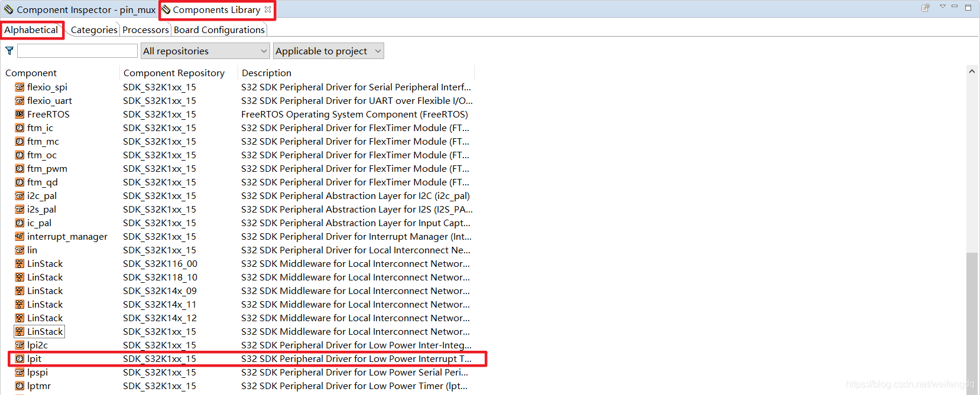Click LinStack icon for SDK_S32K1xx_15

point(20,332)
